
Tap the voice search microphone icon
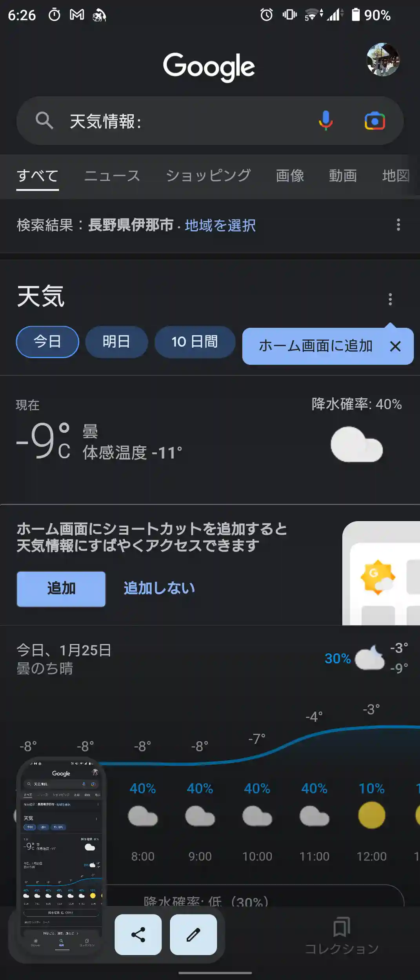click(325, 120)
